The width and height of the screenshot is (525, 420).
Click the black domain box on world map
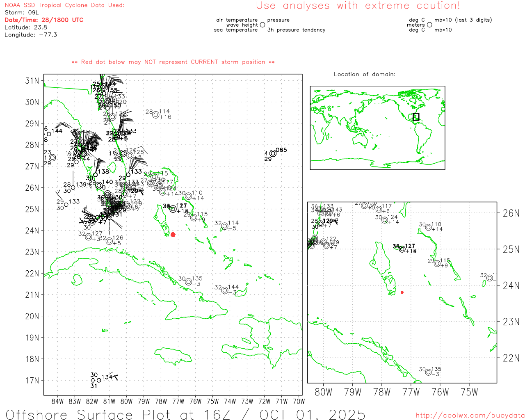[416, 116]
